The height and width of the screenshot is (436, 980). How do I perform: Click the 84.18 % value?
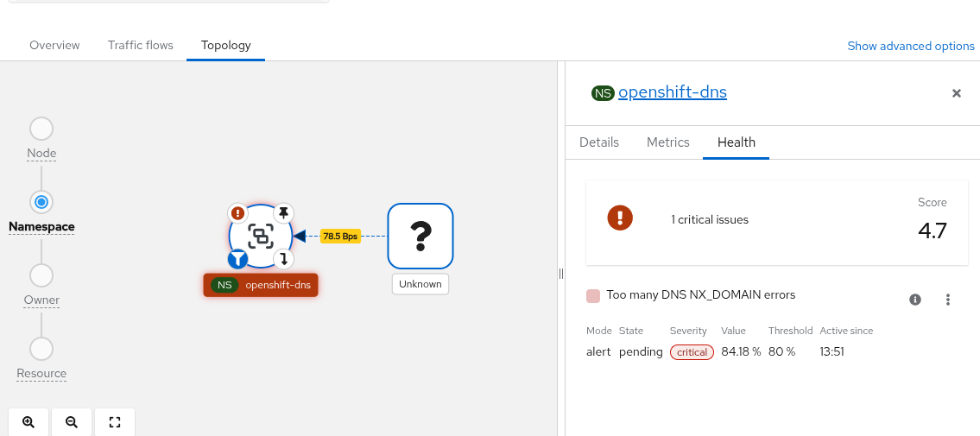pos(741,351)
